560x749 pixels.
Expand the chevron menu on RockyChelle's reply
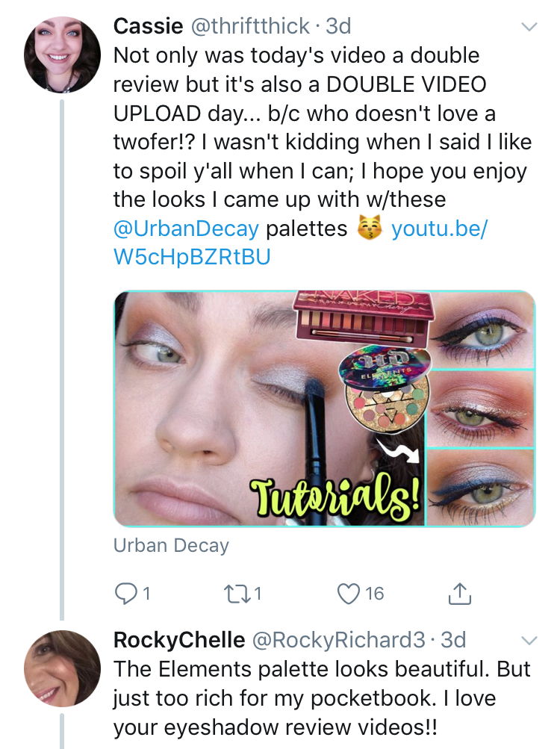(x=528, y=641)
